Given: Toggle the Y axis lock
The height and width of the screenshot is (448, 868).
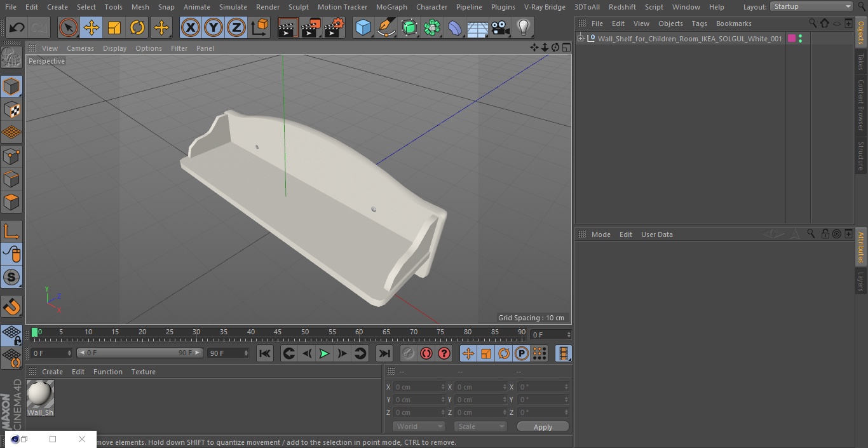Looking at the screenshot, I should pyautogui.click(x=214, y=28).
